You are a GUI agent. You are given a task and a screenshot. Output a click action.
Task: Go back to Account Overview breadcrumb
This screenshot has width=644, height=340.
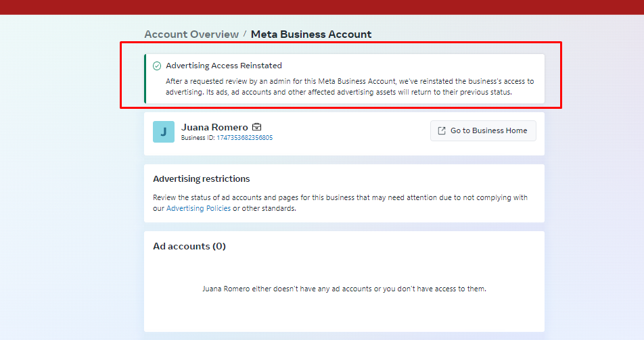191,34
